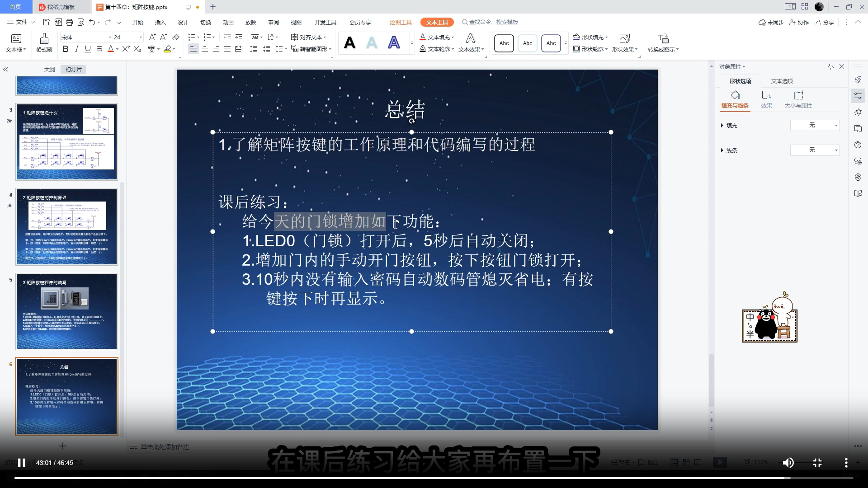Toggle italic formatting

(x=77, y=49)
